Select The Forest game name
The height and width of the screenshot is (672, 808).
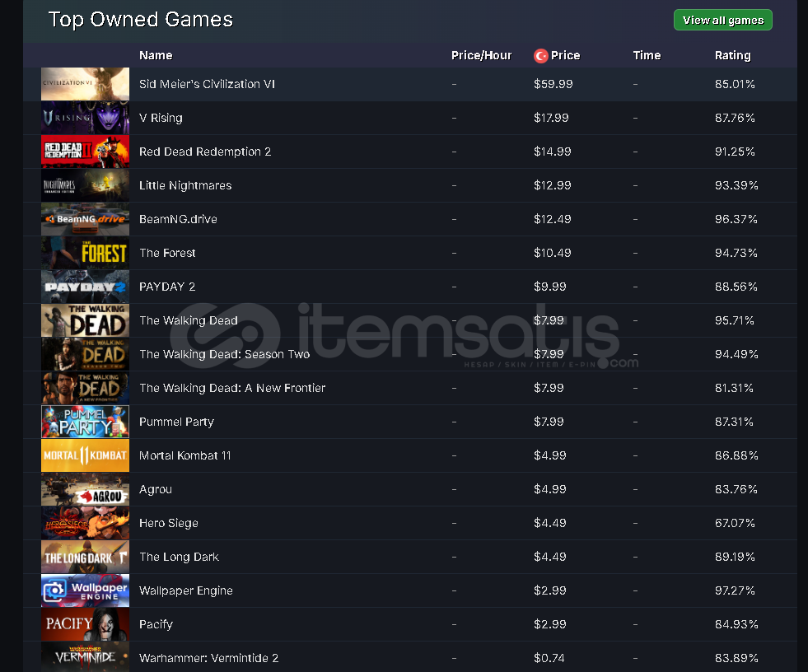pos(167,253)
